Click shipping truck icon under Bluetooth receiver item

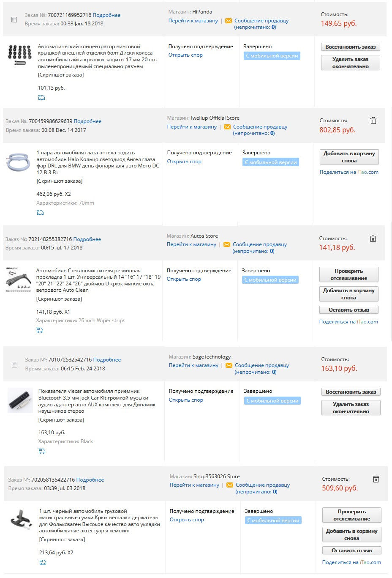point(42,451)
